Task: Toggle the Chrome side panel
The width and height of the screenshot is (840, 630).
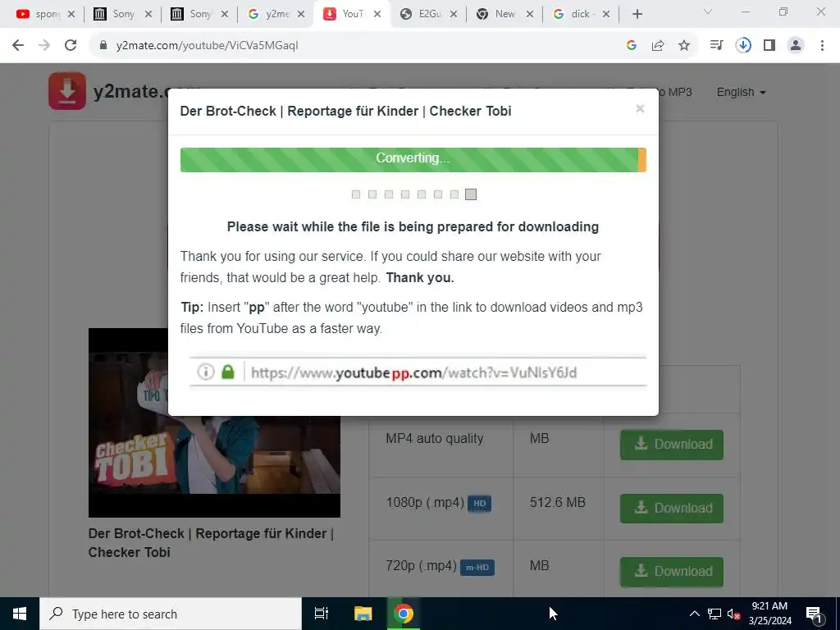Action: click(769, 46)
